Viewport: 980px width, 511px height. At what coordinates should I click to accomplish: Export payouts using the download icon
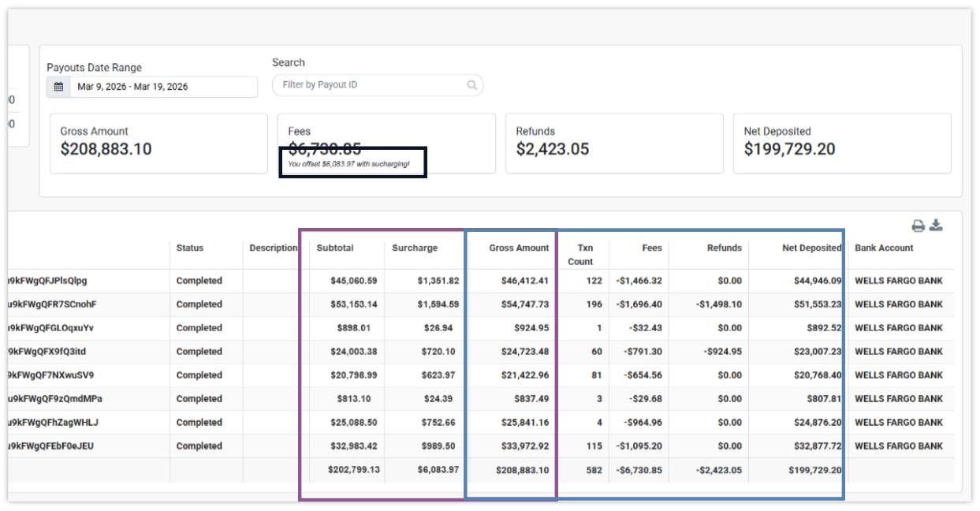pyautogui.click(x=937, y=225)
